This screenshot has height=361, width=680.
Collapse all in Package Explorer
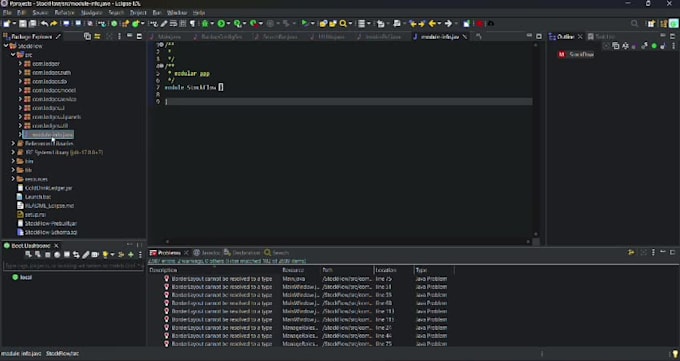87,36
